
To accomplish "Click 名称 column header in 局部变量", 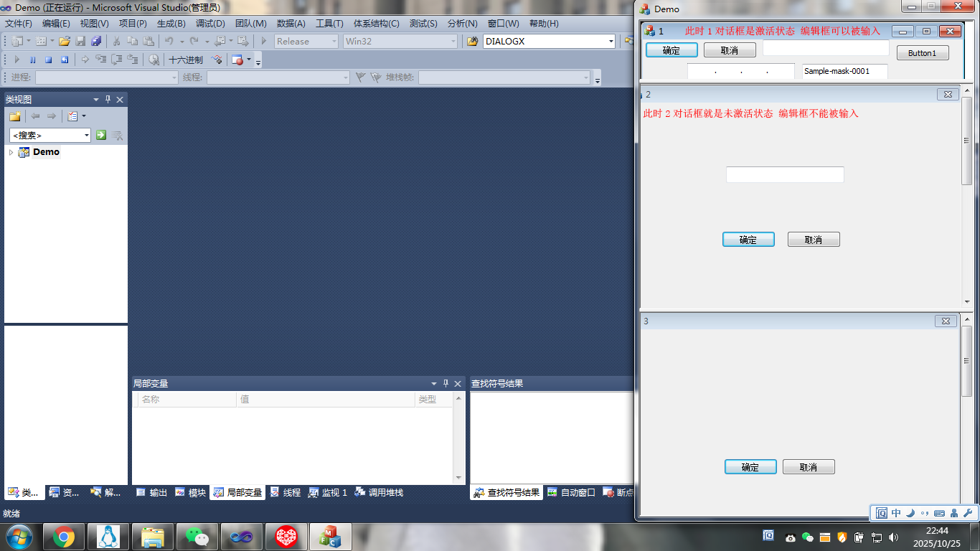I will [187, 399].
